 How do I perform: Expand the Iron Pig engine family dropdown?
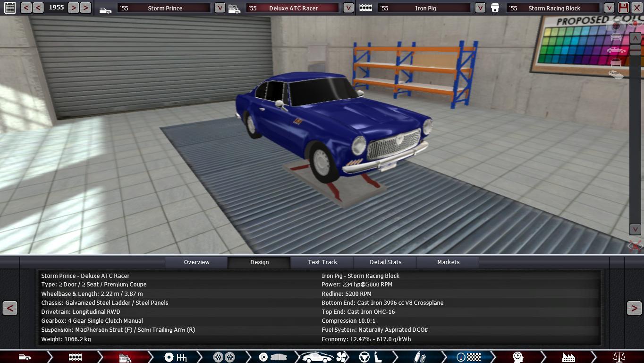[x=480, y=8]
